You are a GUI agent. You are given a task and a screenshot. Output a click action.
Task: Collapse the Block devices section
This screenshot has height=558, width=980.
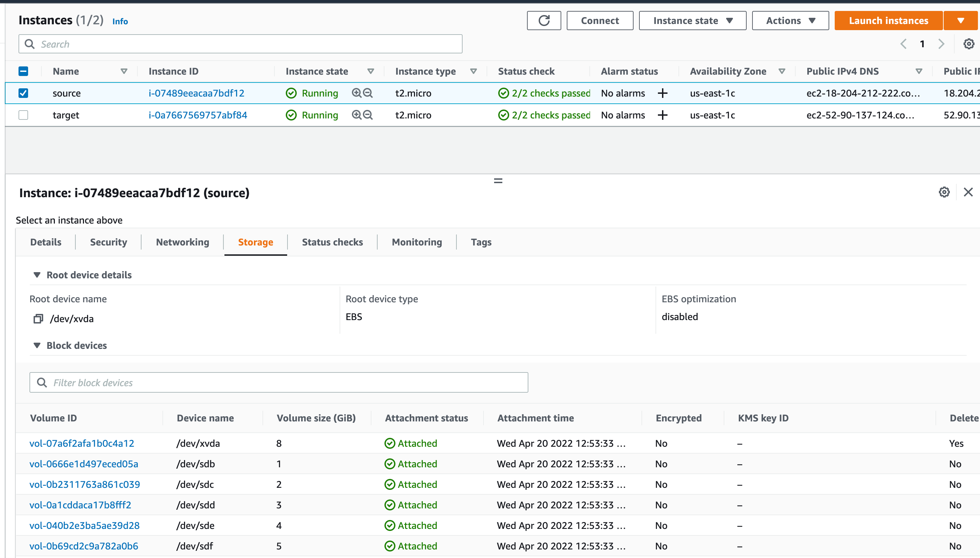click(37, 345)
